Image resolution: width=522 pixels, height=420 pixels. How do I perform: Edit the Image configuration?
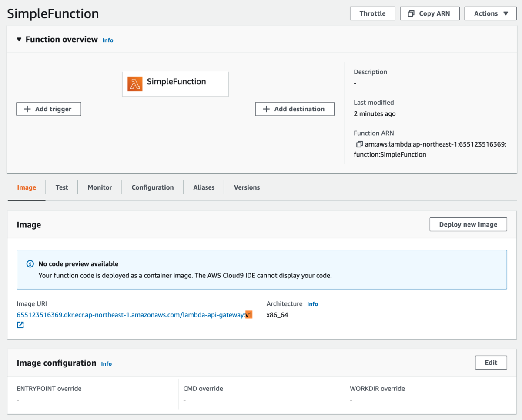[491, 363]
